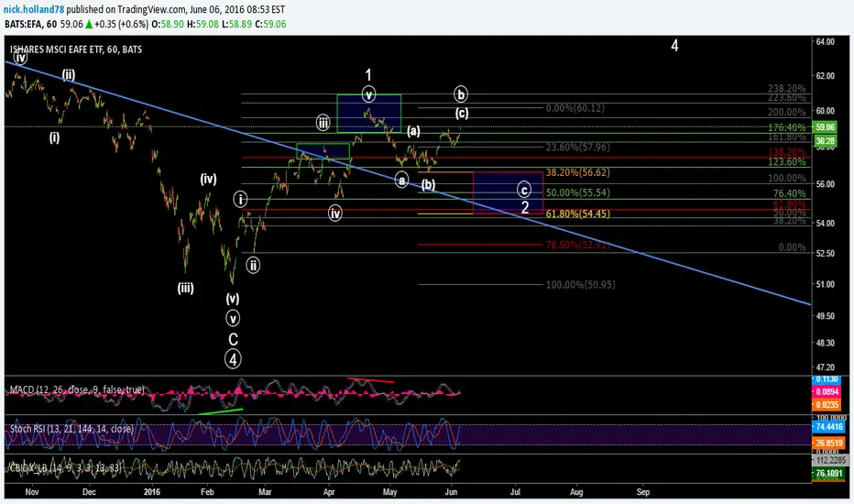Select the 100.00%(50.95) Fibonacci level label
Image resolution: width=854 pixels, height=504 pixels.
(581, 284)
